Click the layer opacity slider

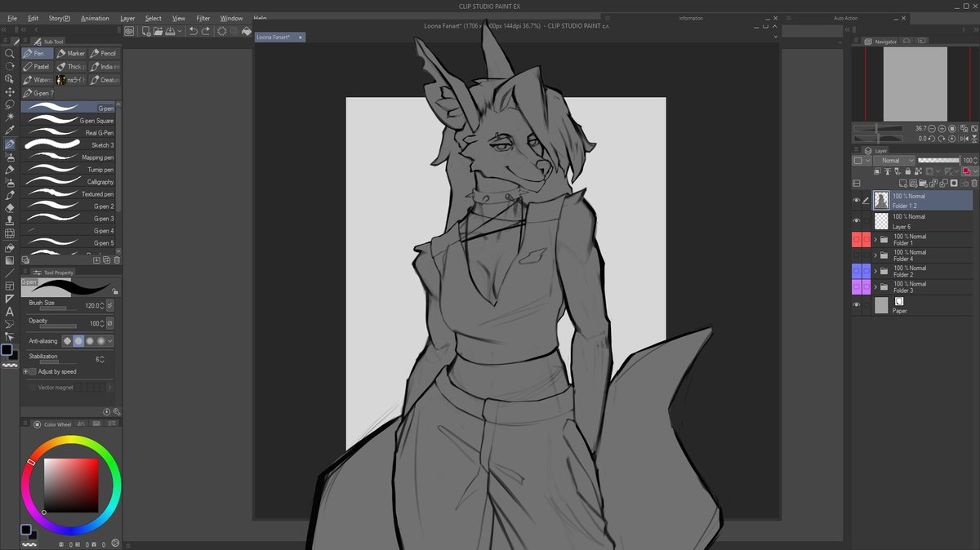938,161
